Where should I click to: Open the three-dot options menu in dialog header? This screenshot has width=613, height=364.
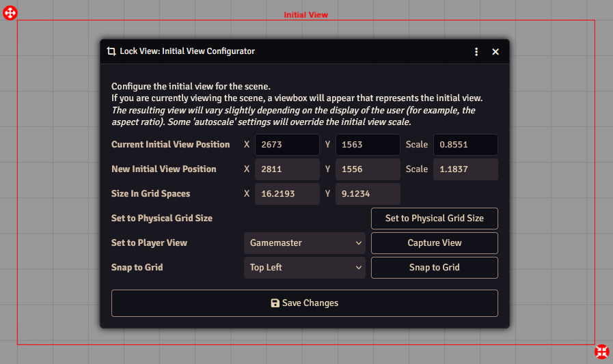476,51
